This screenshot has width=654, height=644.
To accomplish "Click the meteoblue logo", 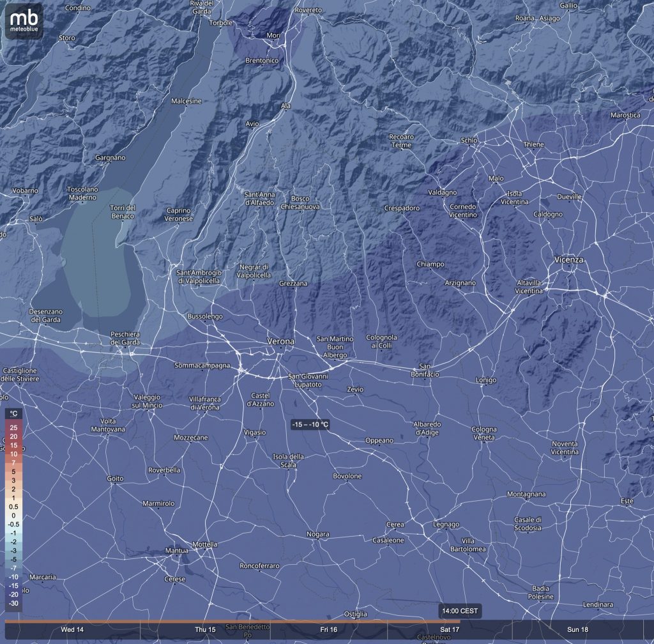I will (24, 20).
